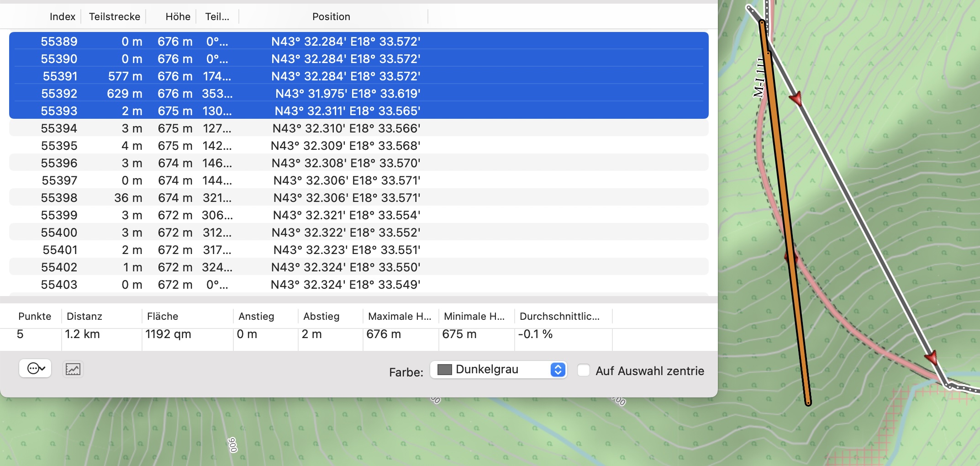980x466 pixels.
Task: Click the Distanz summary column header
Action: (84, 316)
